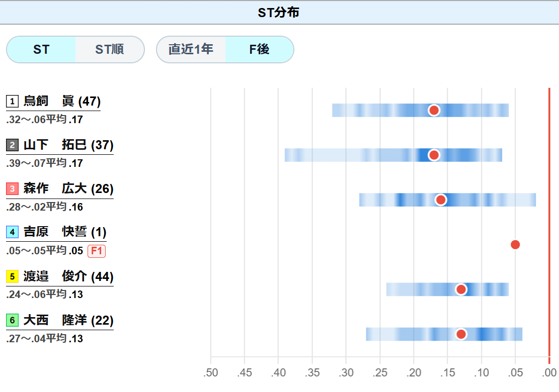The width and height of the screenshot is (559, 392).
Task: Click the red lane 3 number badge
Action: 12,188
